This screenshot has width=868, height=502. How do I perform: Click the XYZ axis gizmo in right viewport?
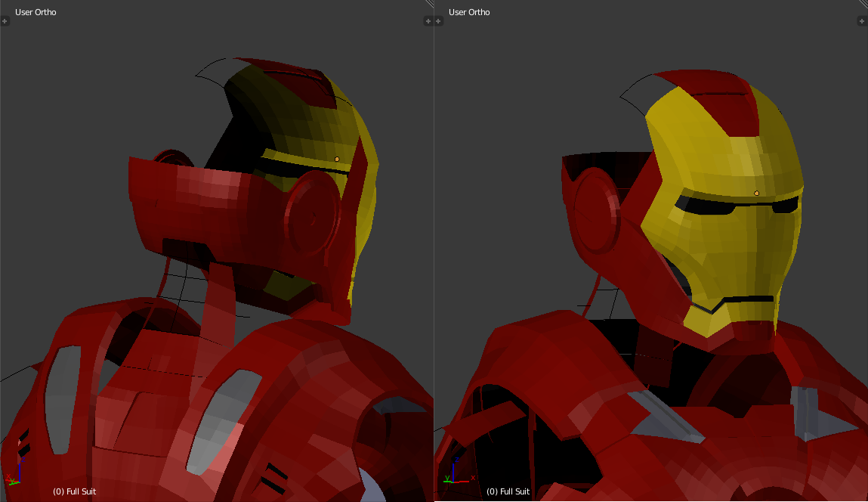(x=459, y=471)
